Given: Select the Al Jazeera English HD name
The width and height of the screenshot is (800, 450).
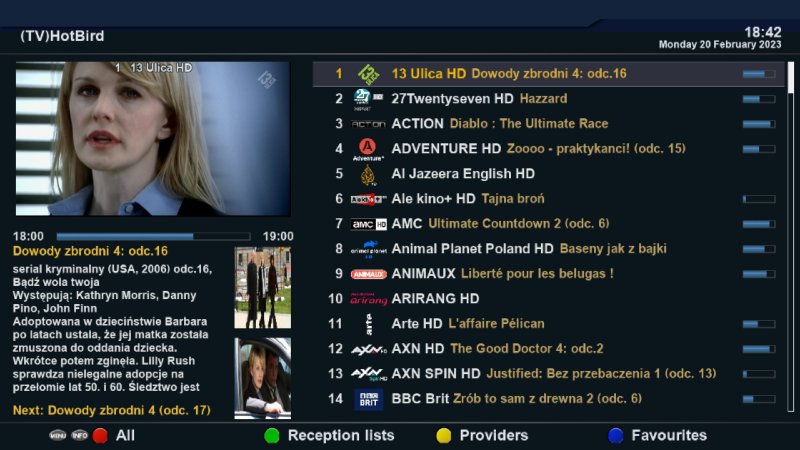Looking at the screenshot, I should click(x=463, y=174).
